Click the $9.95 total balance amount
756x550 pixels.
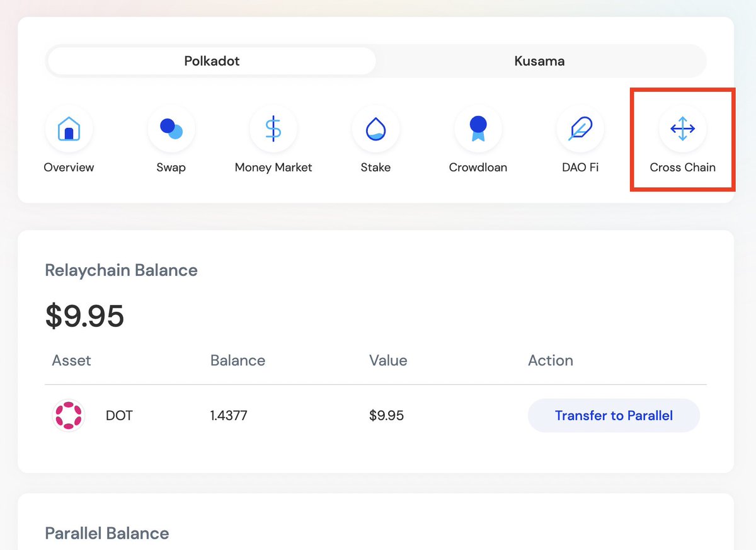coord(85,316)
